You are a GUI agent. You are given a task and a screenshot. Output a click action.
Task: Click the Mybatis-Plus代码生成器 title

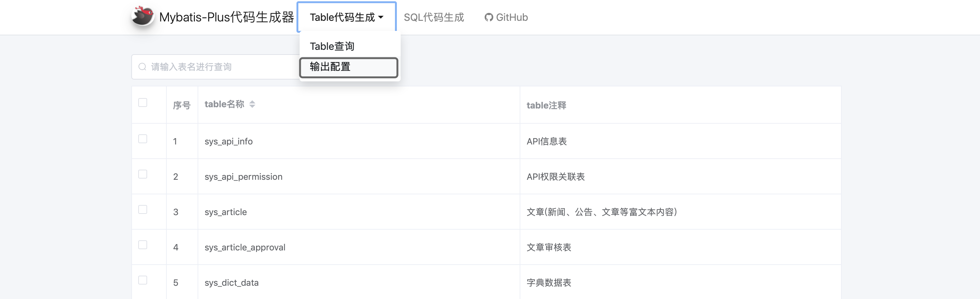pyautogui.click(x=226, y=17)
